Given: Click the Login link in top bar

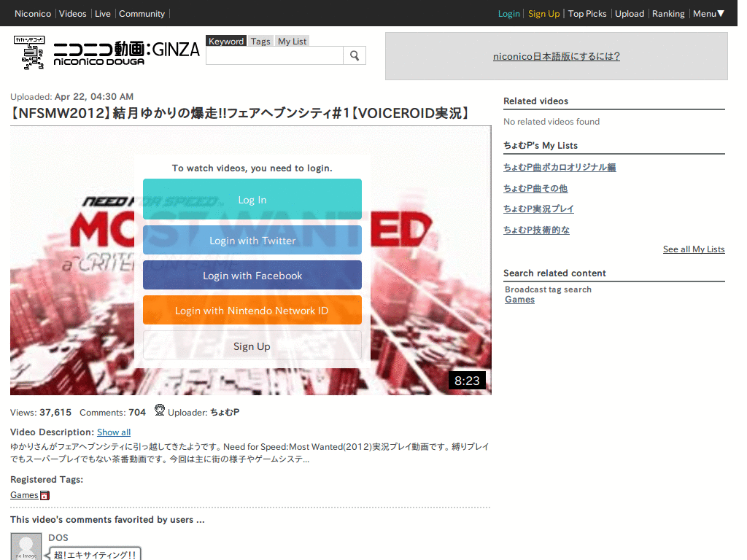Looking at the screenshot, I should coord(508,14).
